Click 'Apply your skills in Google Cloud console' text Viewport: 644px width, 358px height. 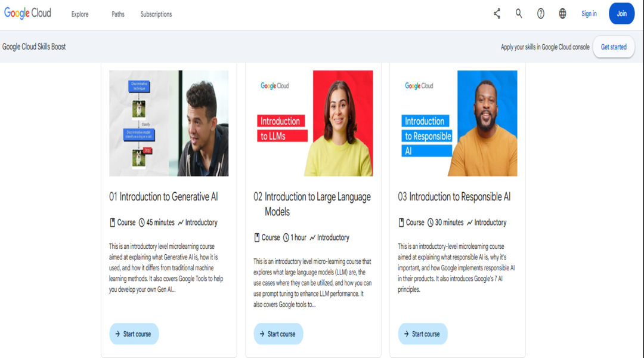coord(545,47)
